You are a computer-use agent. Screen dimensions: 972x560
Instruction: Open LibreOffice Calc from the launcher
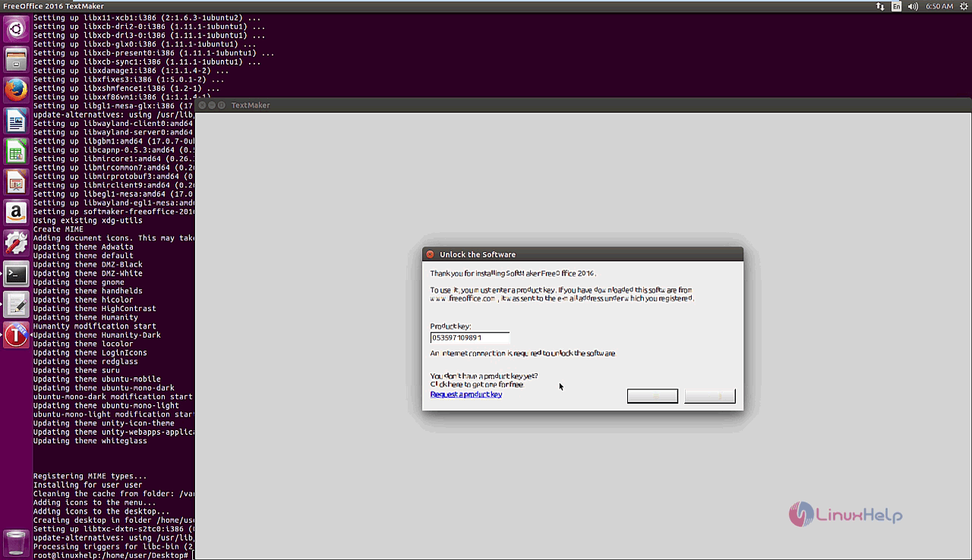[x=16, y=152]
